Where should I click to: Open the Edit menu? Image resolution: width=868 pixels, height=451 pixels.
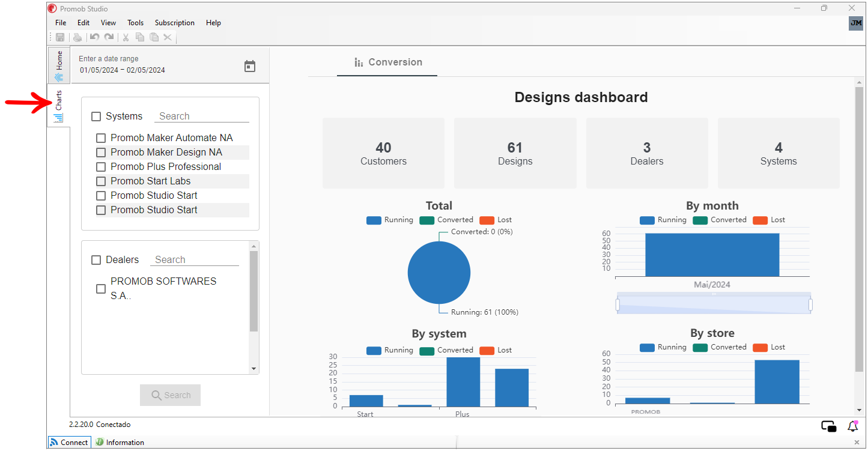(83, 23)
